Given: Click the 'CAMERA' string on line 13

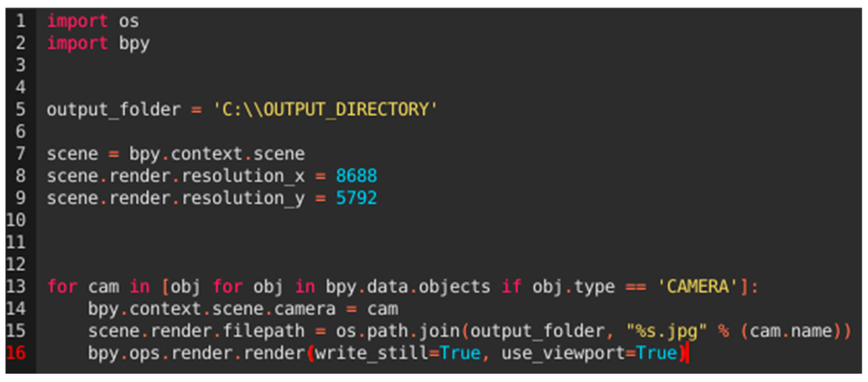Looking at the screenshot, I should (698, 287).
